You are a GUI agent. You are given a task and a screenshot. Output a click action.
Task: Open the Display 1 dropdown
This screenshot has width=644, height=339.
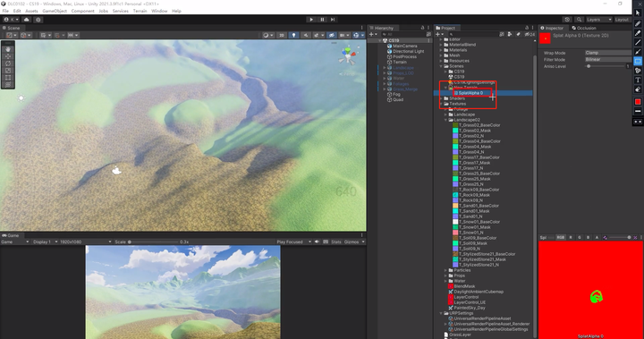coord(45,242)
